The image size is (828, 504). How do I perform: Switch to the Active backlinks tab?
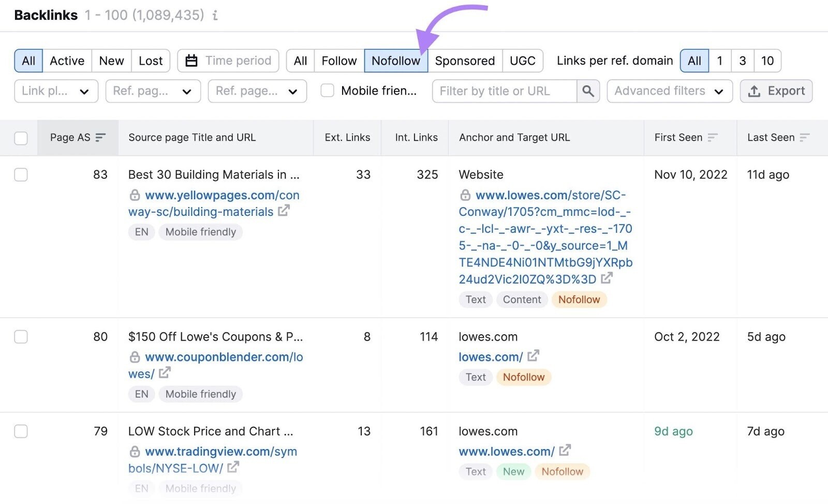tap(67, 61)
